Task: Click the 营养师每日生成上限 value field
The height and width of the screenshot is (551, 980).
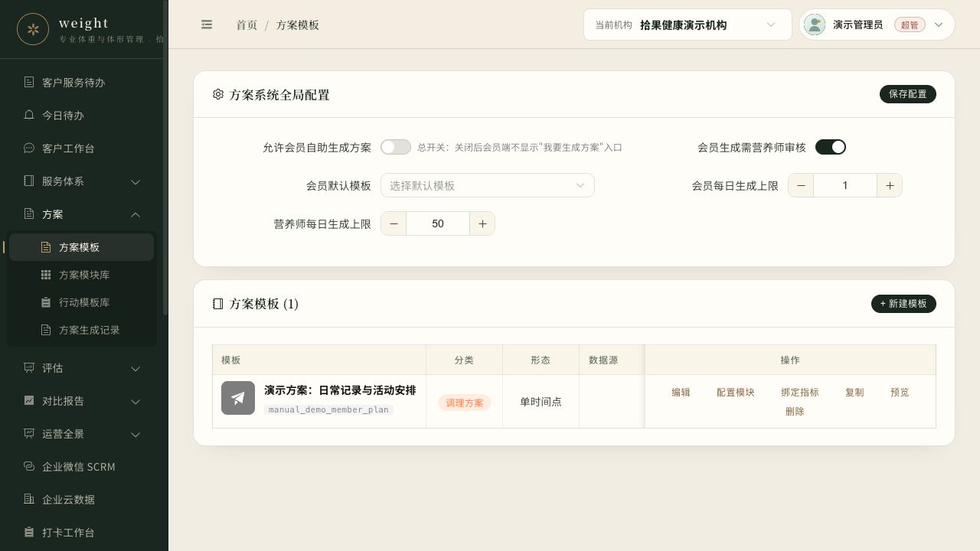Action: (x=438, y=223)
